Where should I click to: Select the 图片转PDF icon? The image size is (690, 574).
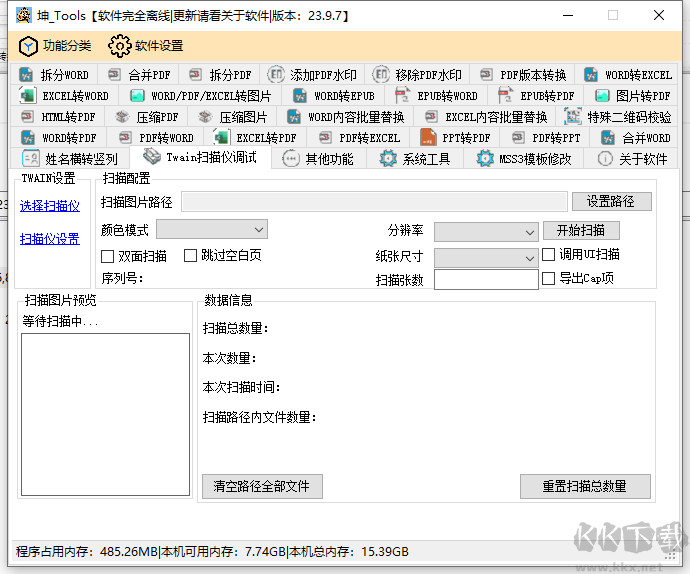click(x=602, y=96)
